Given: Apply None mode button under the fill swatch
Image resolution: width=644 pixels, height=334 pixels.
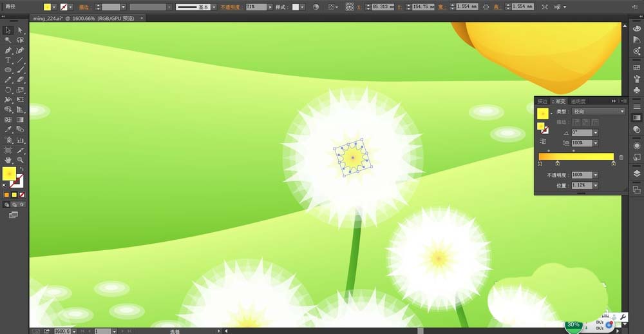Looking at the screenshot, I should [x=22, y=195].
